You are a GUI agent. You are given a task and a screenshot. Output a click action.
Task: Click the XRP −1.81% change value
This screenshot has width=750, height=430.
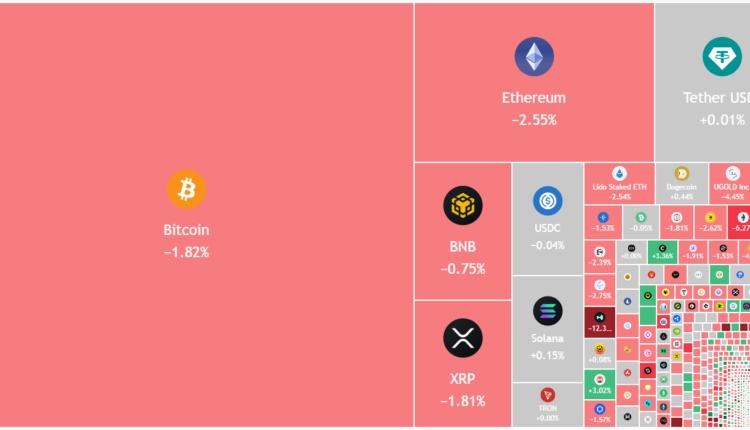(x=463, y=401)
